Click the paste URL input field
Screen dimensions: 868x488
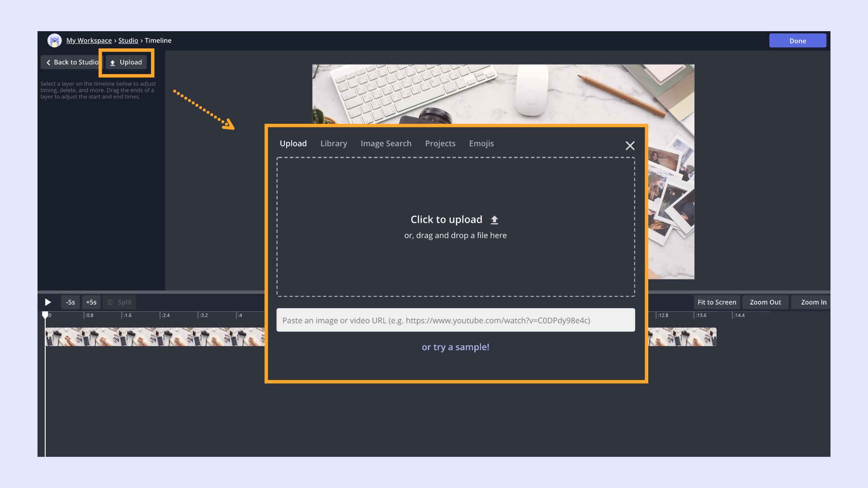click(455, 320)
